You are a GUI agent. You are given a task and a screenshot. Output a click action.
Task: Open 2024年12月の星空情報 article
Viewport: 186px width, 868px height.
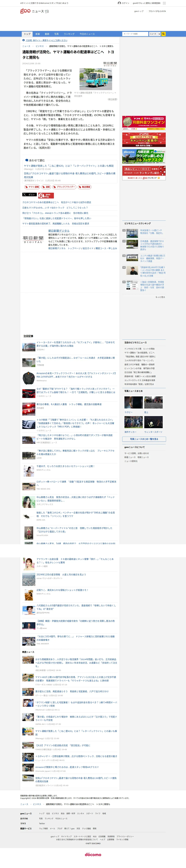pyautogui.click(x=61, y=574)
